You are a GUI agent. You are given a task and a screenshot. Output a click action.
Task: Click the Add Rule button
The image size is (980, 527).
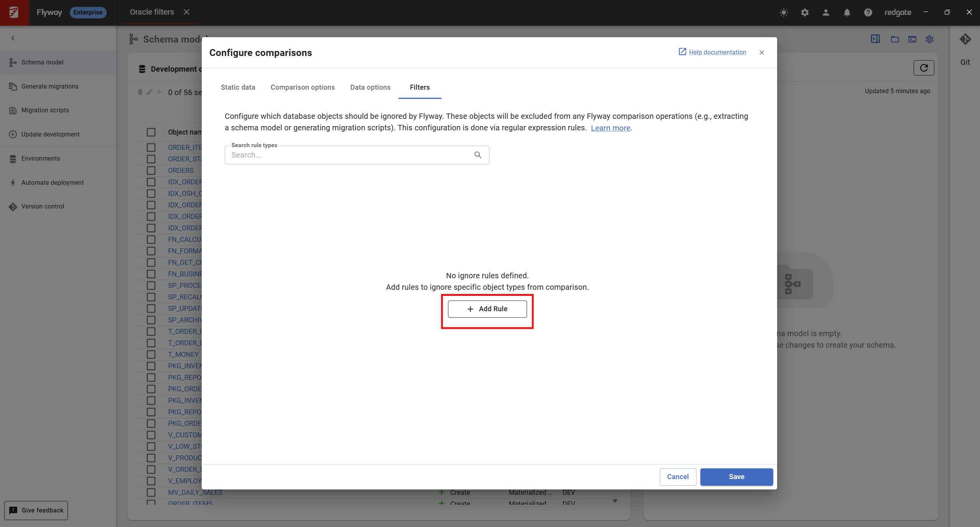(487, 309)
